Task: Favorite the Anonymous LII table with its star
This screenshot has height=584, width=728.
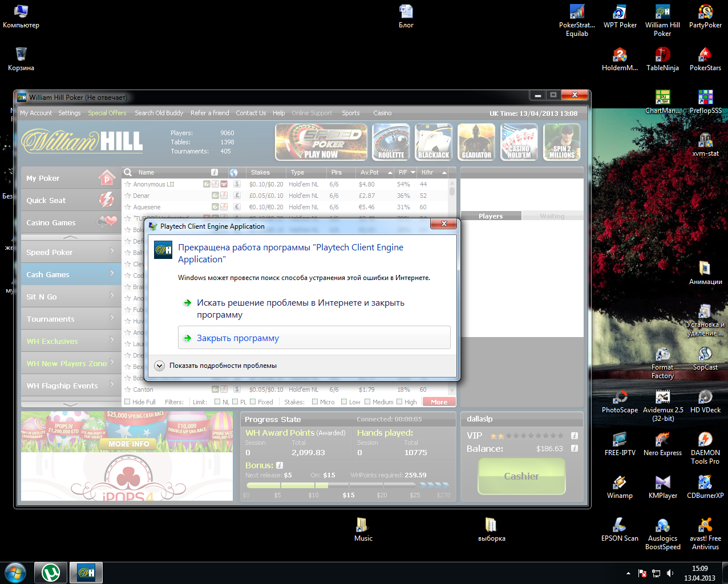Action: pyautogui.click(x=128, y=184)
